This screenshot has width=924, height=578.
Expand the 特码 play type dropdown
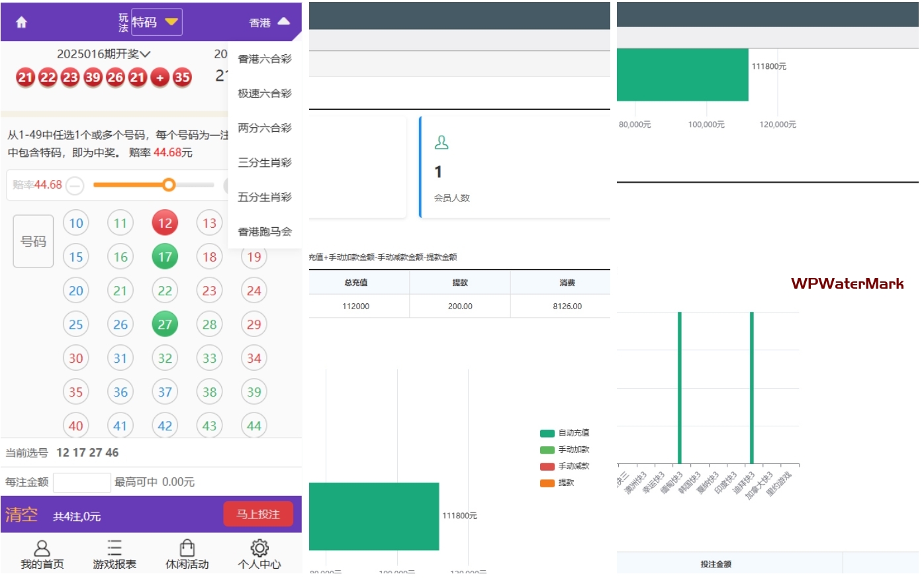coord(157,23)
